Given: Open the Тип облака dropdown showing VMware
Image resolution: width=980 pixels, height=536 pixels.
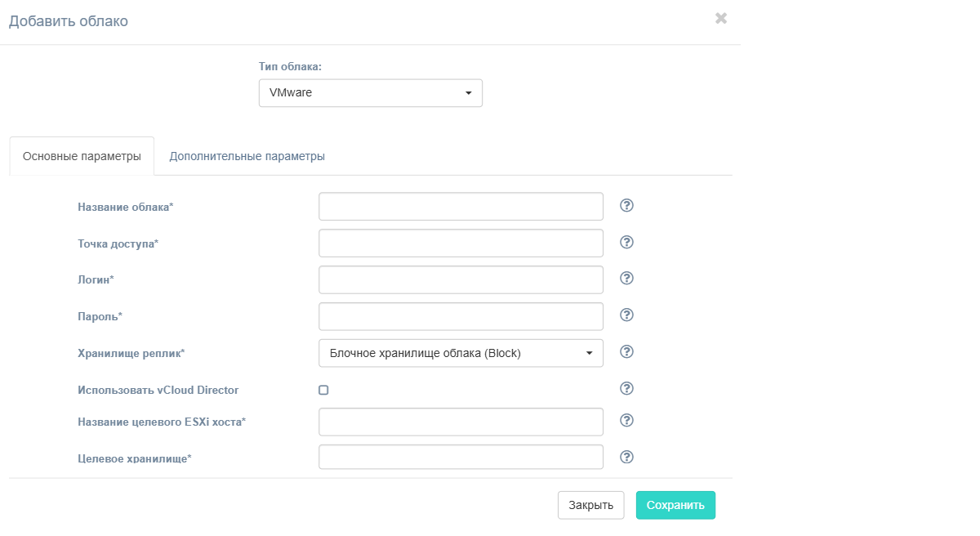Looking at the screenshot, I should [x=370, y=93].
